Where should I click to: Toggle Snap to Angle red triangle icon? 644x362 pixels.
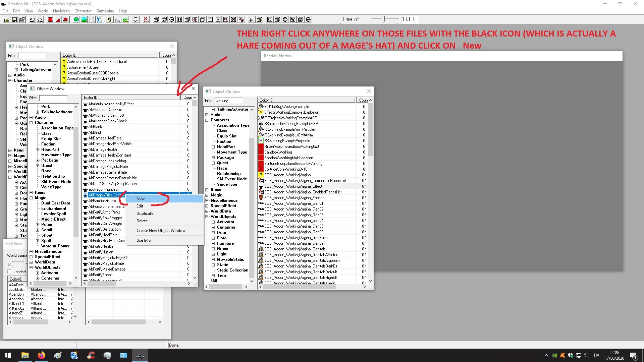(58, 19)
